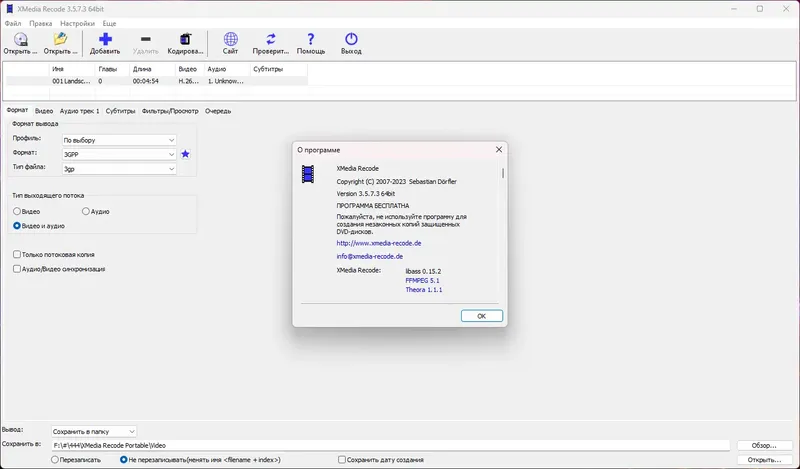Click the info@xmedia-recode.de email link

[369, 257]
